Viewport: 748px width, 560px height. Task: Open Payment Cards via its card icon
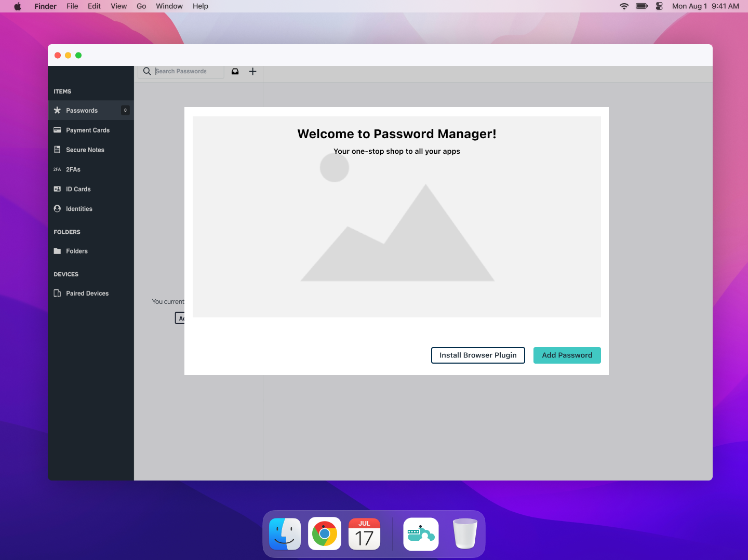click(x=57, y=130)
